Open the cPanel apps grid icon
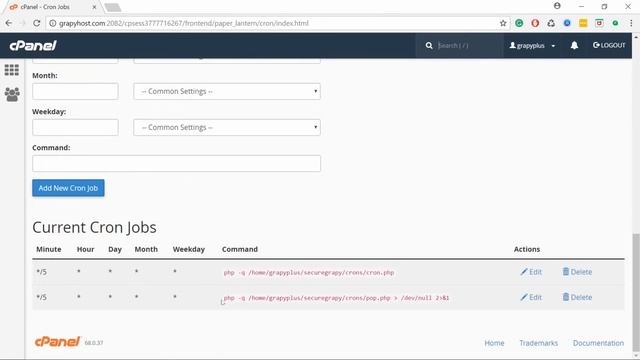Viewport: 640px width, 360px height. [x=11, y=70]
